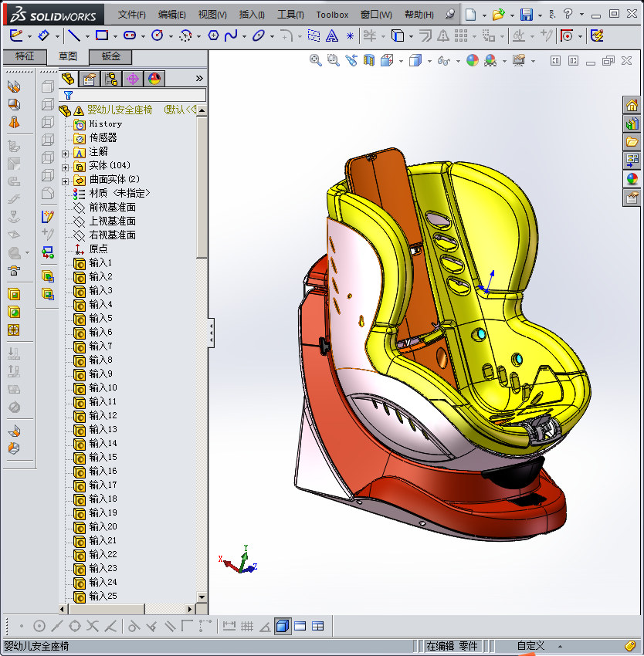This screenshot has width=644, height=656.
Task: Open the Display Style dropdown arrow
Action: pyautogui.click(x=429, y=62)
